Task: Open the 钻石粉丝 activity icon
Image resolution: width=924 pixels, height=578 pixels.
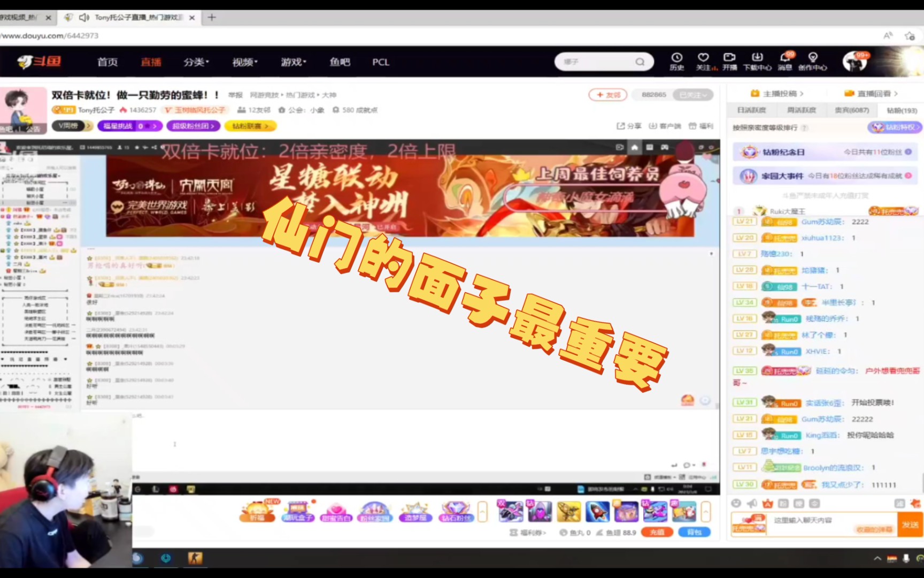Action: (x=456, y=511)
